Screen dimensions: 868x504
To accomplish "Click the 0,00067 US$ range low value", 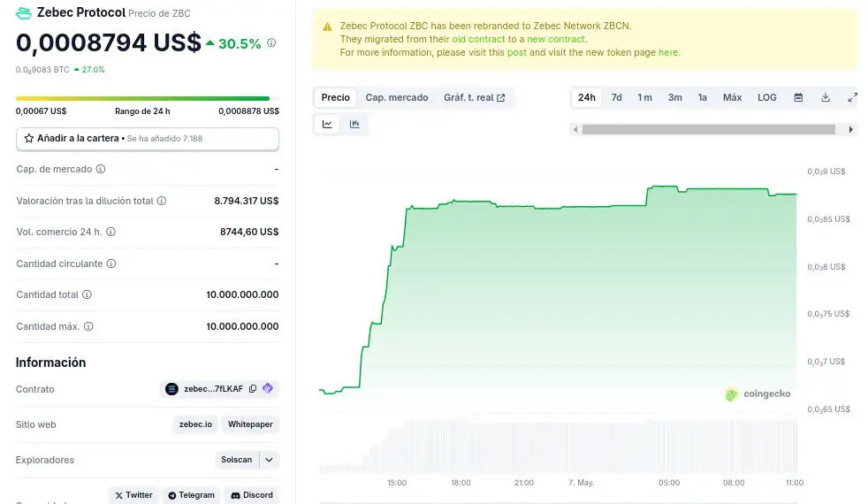I will point(41,111).
